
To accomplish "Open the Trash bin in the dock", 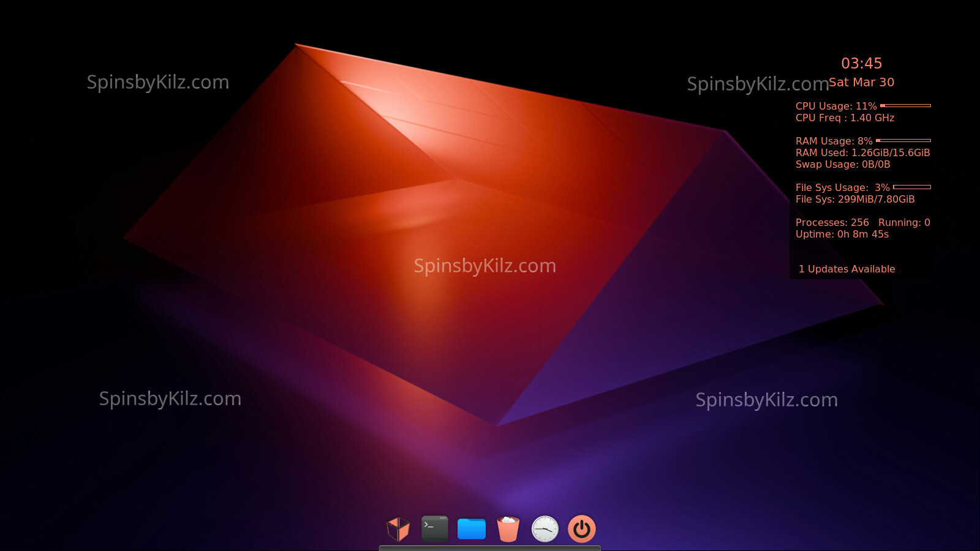I will pyautogui.click(x=508, y=529).
